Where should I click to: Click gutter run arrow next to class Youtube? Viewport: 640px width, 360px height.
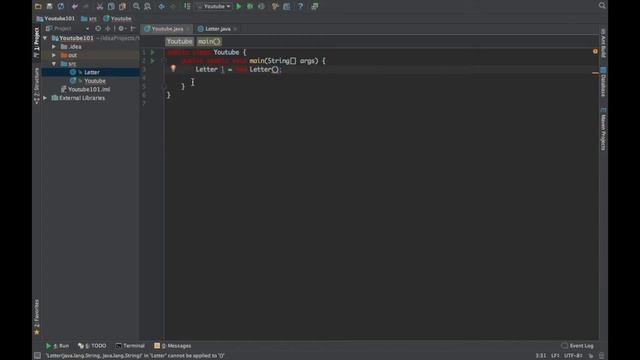click(152, 52)
